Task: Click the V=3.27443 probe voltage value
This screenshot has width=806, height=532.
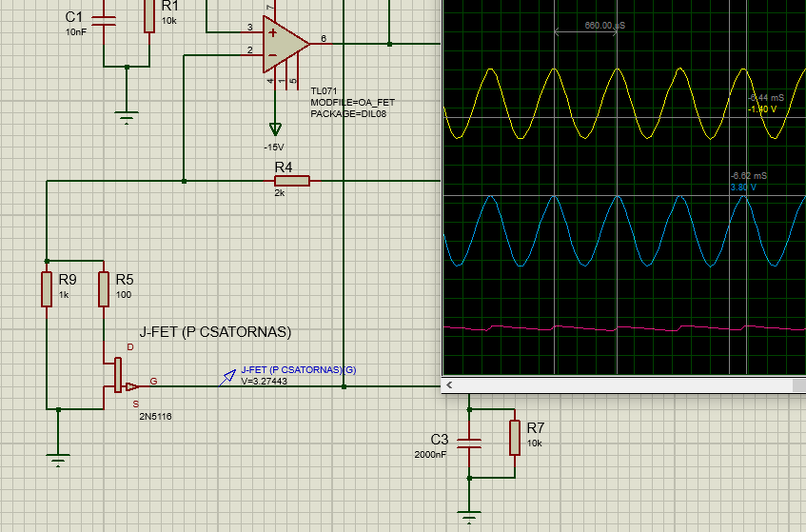Action: [x=265, y=381]
